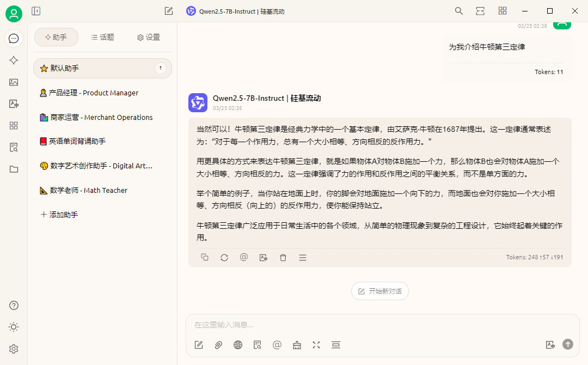
Task: Copy the assistant's reply message
Action: (x=205, y=257)
